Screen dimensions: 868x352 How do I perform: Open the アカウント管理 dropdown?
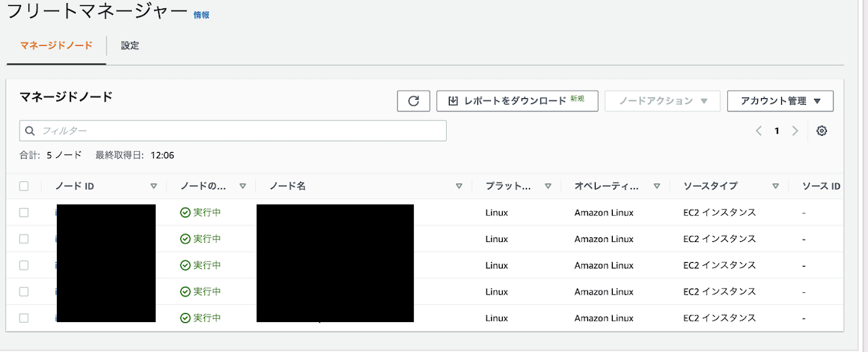(780, 101)
